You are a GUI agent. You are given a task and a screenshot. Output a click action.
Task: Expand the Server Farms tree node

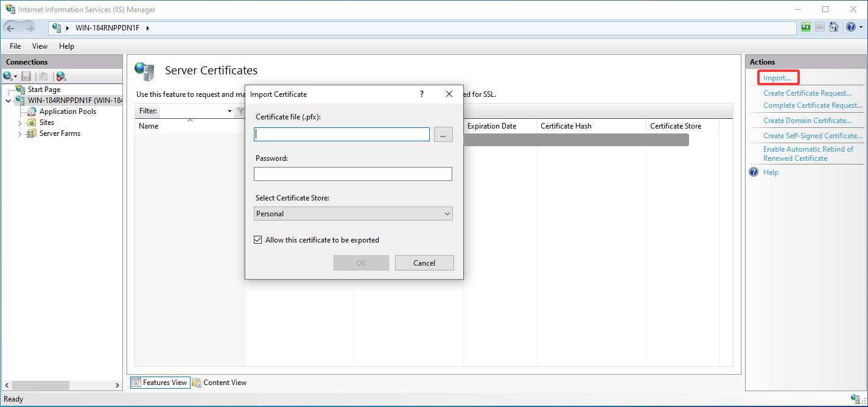[x=20, y=133]
